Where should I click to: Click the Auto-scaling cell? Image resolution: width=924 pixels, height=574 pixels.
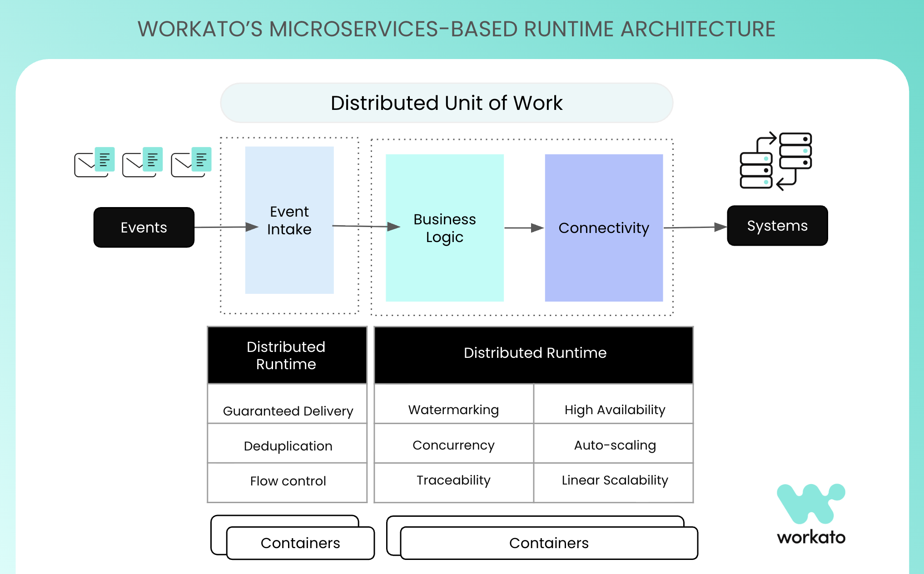click(x=614, y=445)
